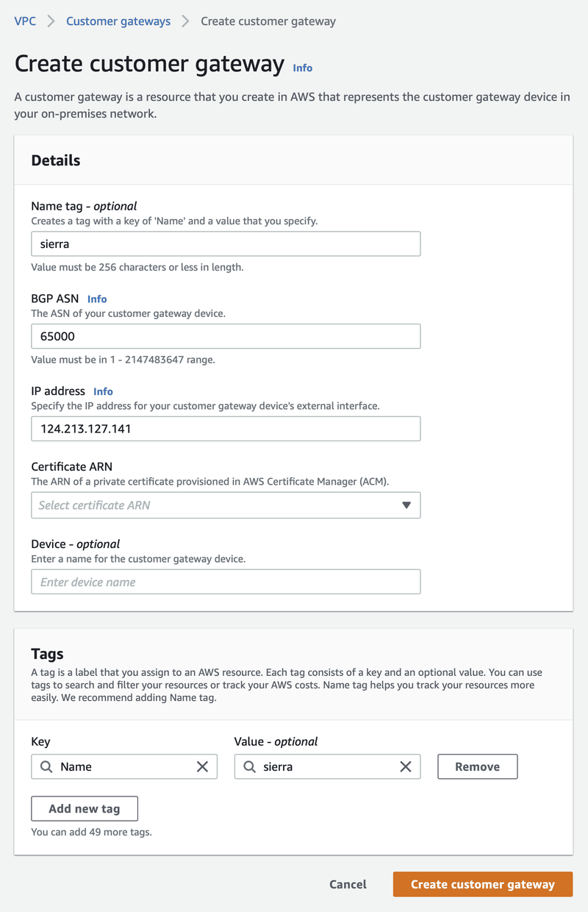Submit with Create customer gateway button
Image resolution: width=588 pixels, height=912 pixels.
[482, 884]
